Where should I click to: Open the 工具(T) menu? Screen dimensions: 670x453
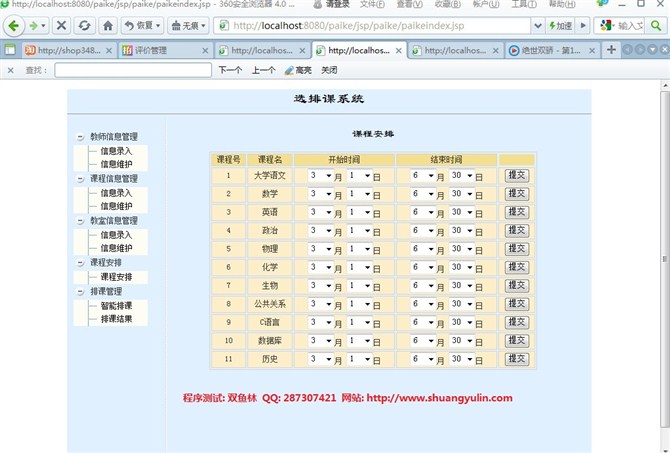[524, 4]
